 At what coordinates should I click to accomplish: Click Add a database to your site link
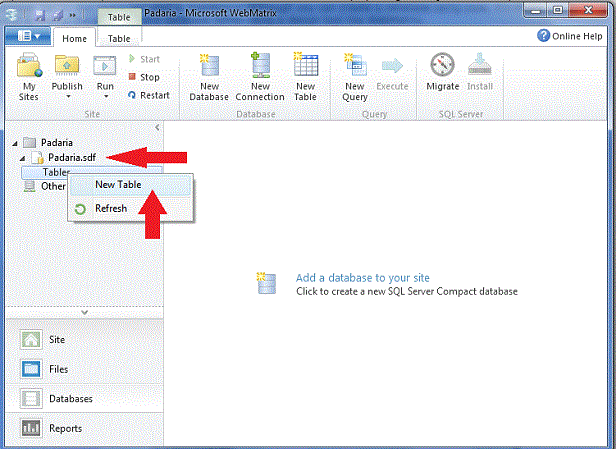[362, 278]
